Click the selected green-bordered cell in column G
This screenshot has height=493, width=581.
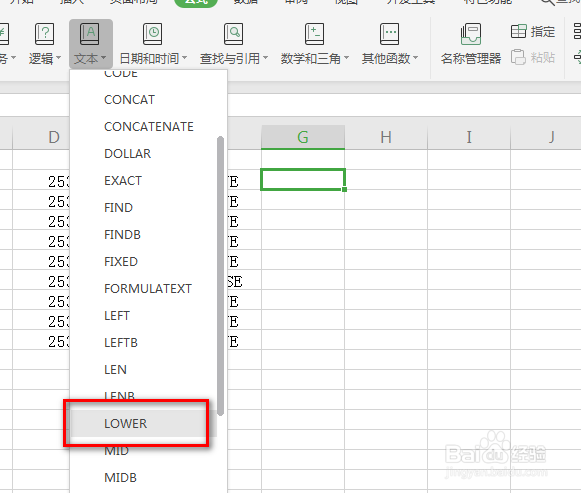(x=303, y=180)
